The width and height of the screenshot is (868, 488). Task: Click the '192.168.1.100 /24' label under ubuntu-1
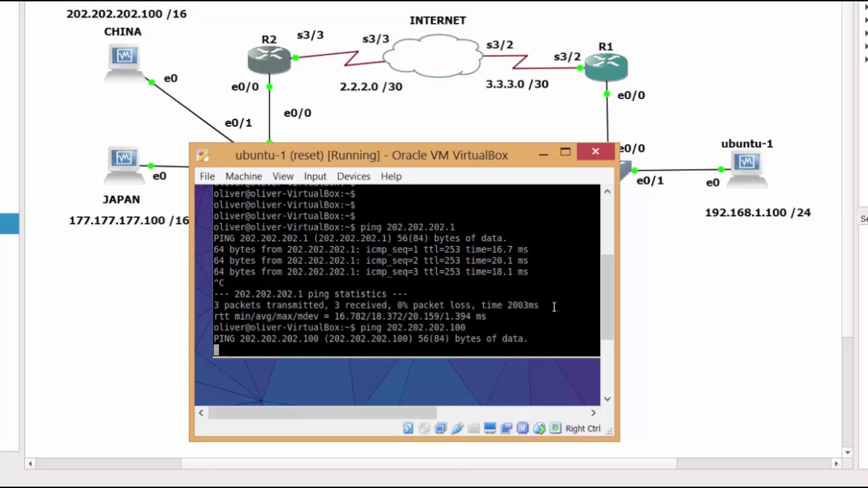click(757, 212)
